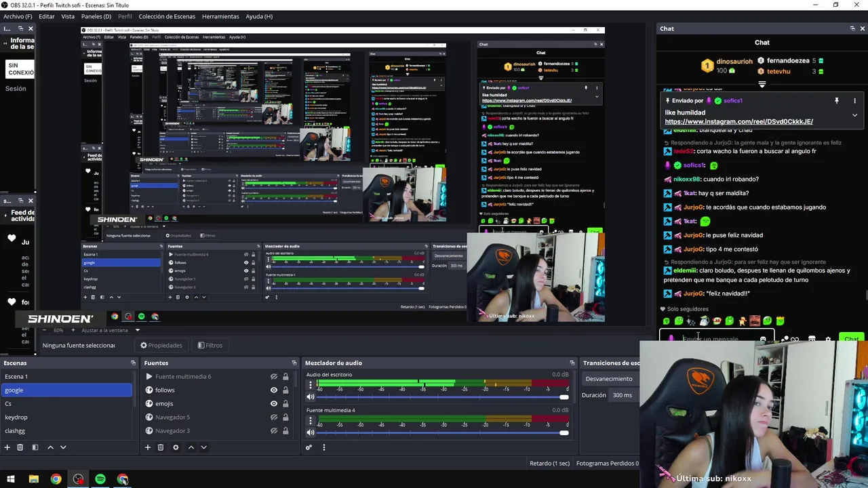Open audio mixer three-dot menu at bottom

[x=323, y=447]
